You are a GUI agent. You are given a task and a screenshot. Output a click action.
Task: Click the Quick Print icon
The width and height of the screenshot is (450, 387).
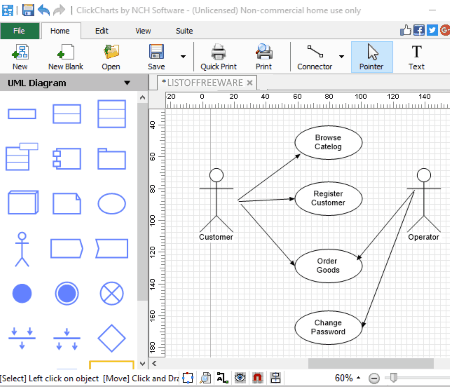point(218,57)
